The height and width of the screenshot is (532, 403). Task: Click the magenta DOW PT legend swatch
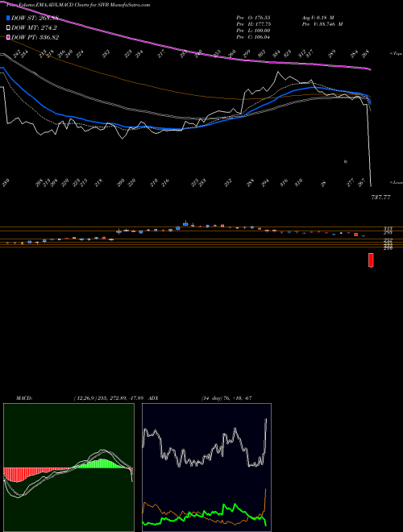(9, 37)
